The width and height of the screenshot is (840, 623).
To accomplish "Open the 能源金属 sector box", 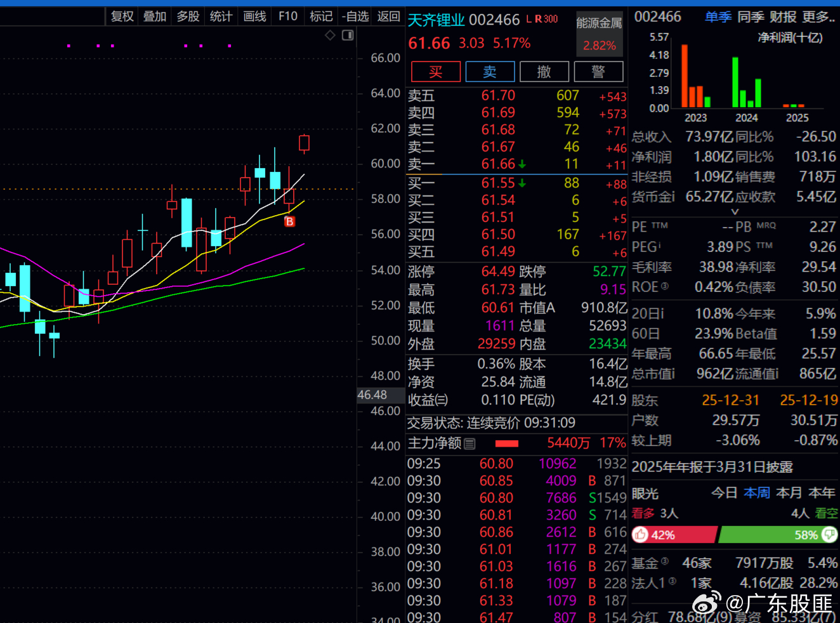I will click(x=599, y=34).
